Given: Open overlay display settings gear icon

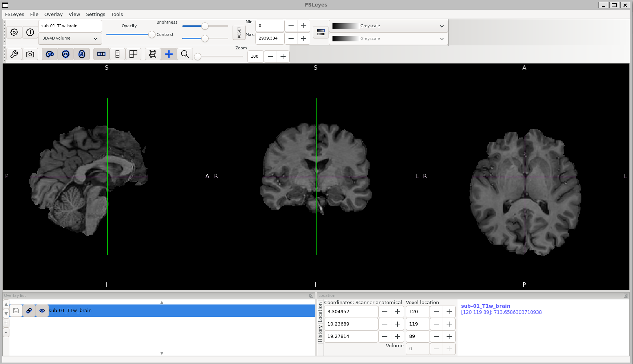Looking at the screenshot, I should [14, 32].
